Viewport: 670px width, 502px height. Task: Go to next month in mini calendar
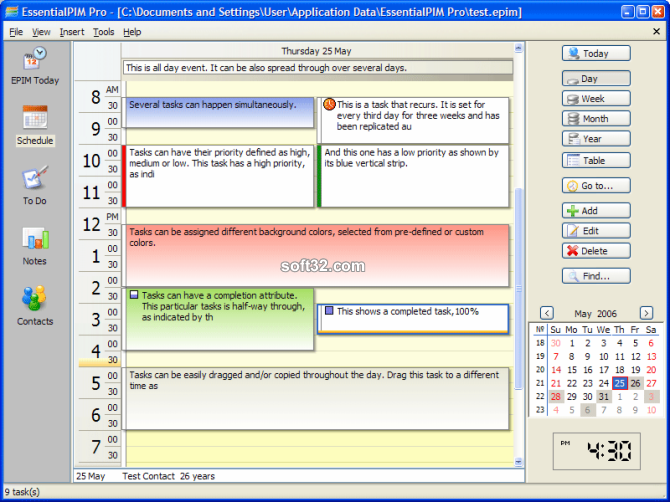click(646, 313)
